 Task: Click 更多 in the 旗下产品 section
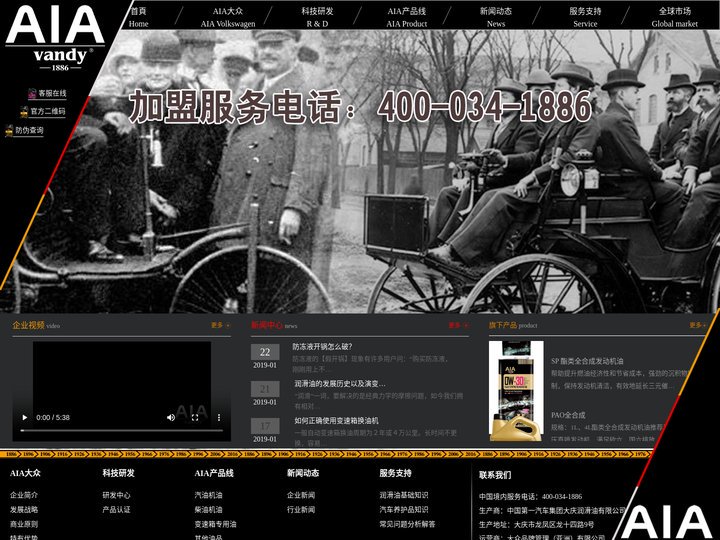click(x=698, y=325)
